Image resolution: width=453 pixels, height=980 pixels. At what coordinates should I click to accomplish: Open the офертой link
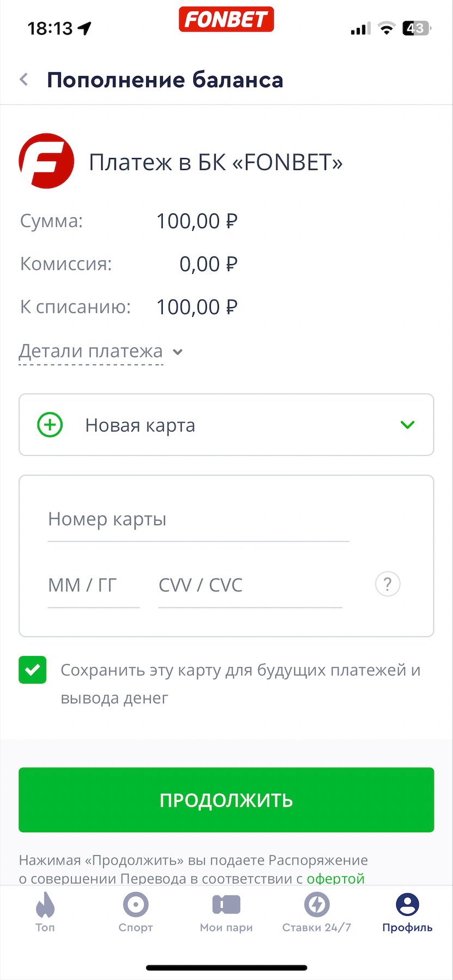click(x=335, y=879)
